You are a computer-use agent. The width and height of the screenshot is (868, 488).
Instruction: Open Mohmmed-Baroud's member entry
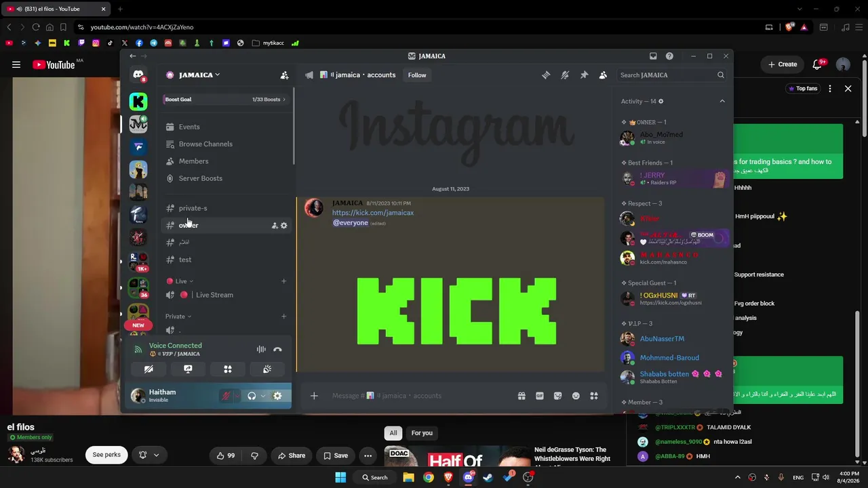coord(674,358)
